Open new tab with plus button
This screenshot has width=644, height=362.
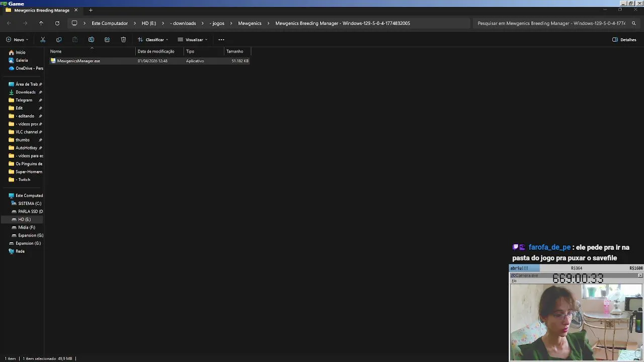click(x=91, y=10)
